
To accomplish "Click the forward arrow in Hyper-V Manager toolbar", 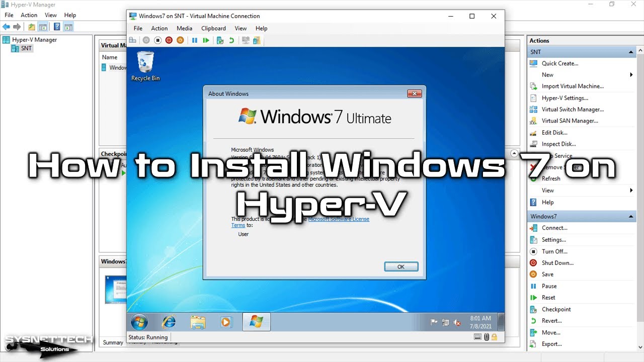I will click(x=17, y=27).
